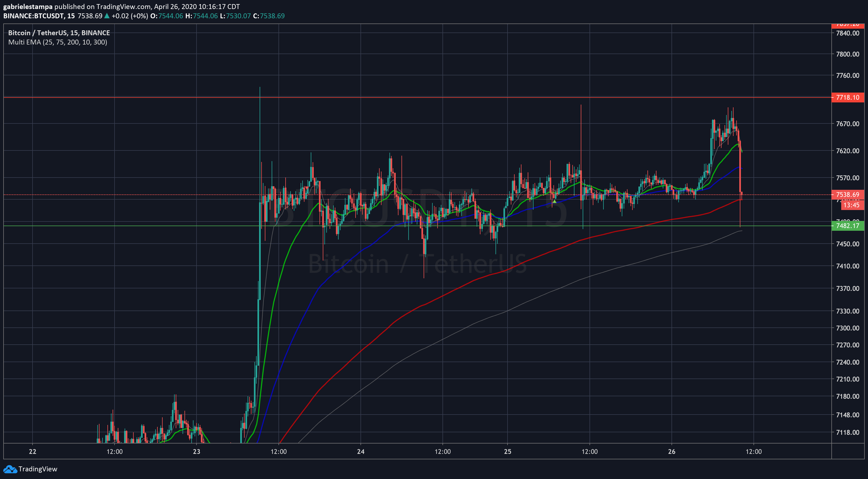Click the 7620.00 price axis value

coord(848,151)
